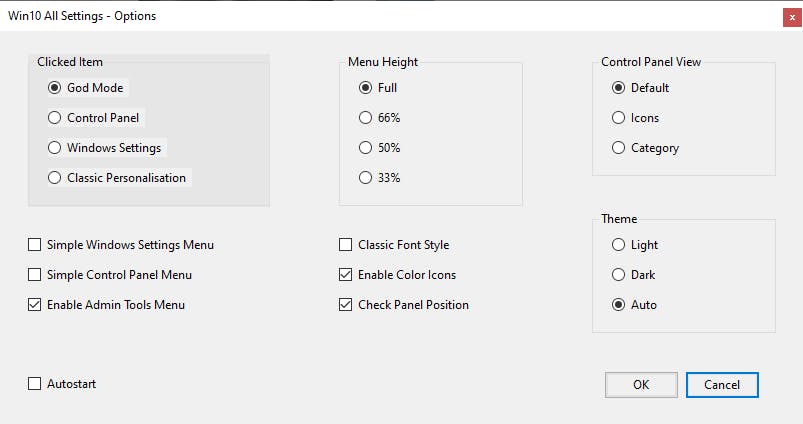803x424 pixels.
Task: Switch to the Dark theme
Action: point(619,275)
